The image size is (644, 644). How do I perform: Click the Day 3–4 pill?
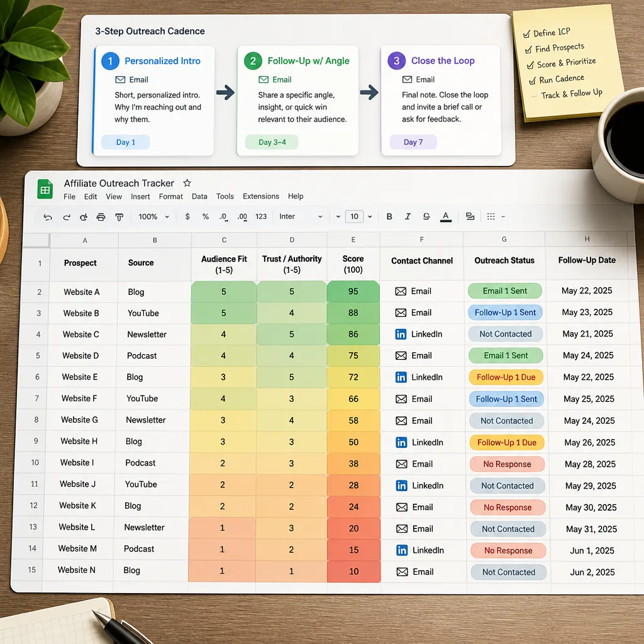pos(272,142)
